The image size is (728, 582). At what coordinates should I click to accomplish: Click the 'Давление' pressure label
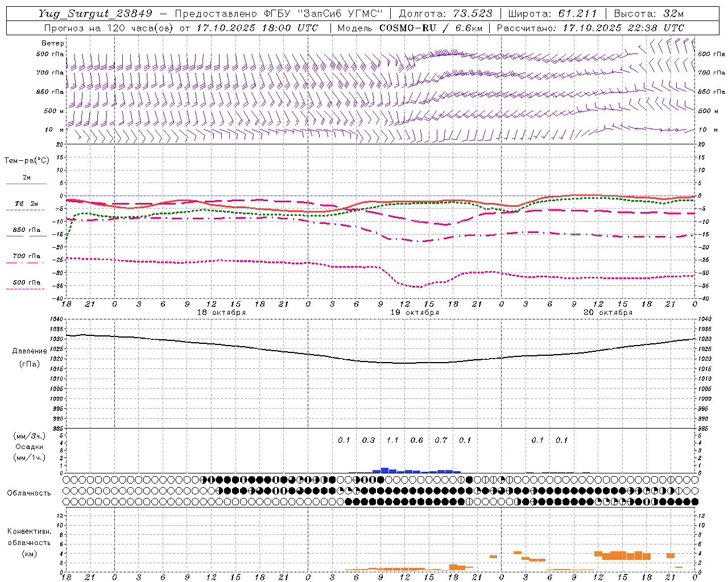click(x=30, y=351)
